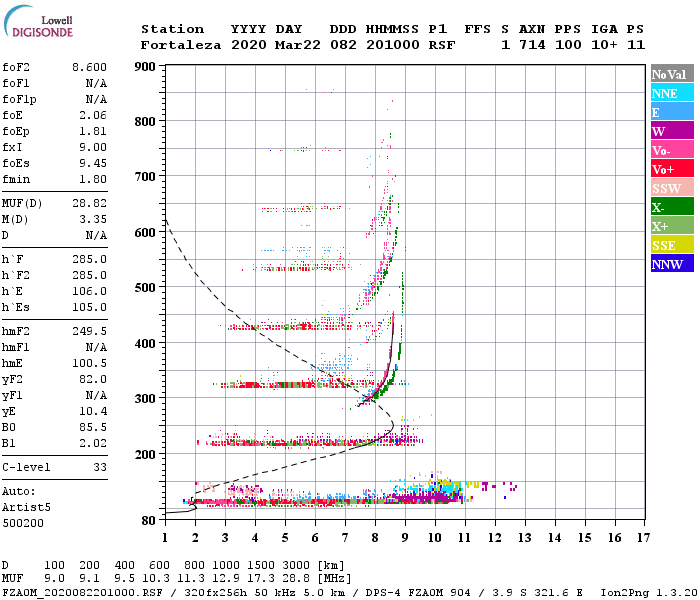
Task: Select the X- dark green swatch
Action: tap(672, 207)
